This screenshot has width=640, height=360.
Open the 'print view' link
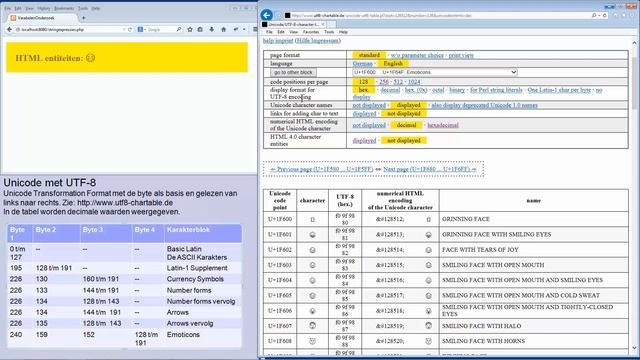(x=461, y=55)
